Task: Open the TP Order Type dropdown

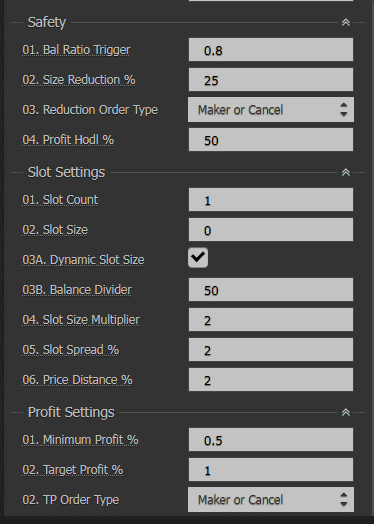Action: point(271,500)
